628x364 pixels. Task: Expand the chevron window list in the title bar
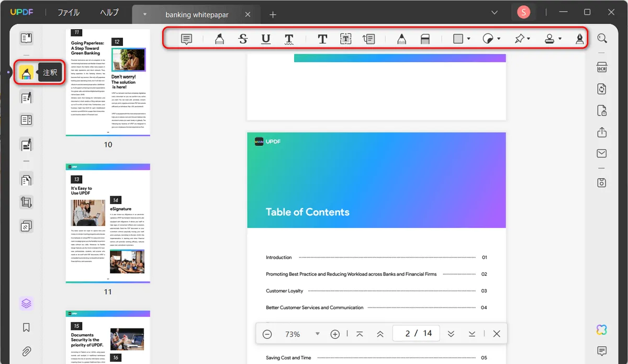[495, 13]
